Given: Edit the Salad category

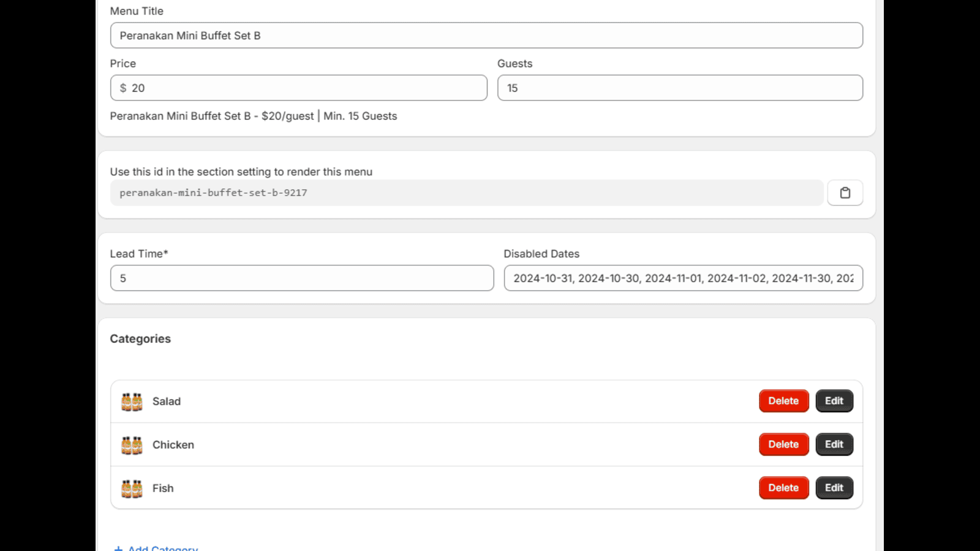Looking at the screenshot, I should 834,401.
